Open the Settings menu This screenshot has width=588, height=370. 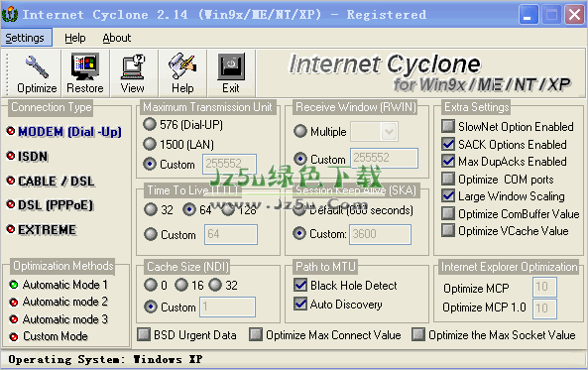click(25, 38)
